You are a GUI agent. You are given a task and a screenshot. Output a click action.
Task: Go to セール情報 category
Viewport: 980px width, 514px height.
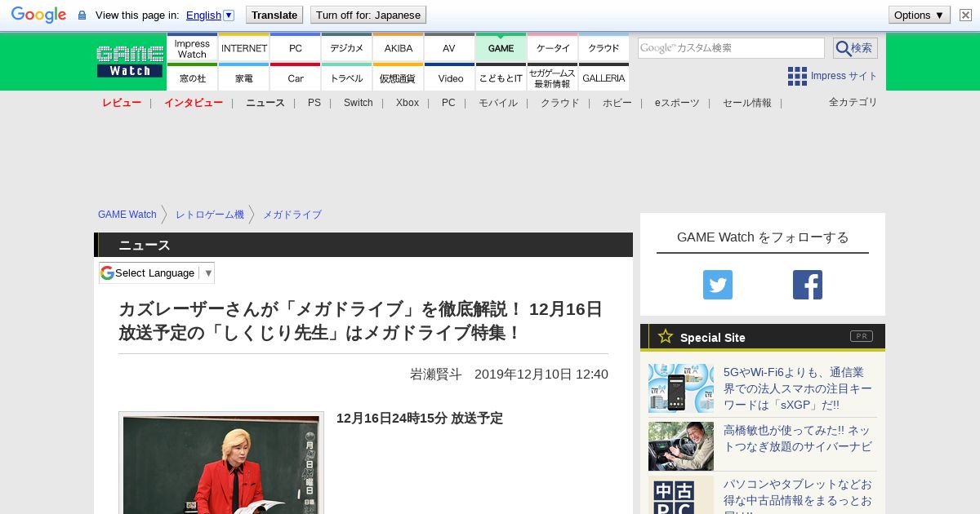(x=747, y=103)
